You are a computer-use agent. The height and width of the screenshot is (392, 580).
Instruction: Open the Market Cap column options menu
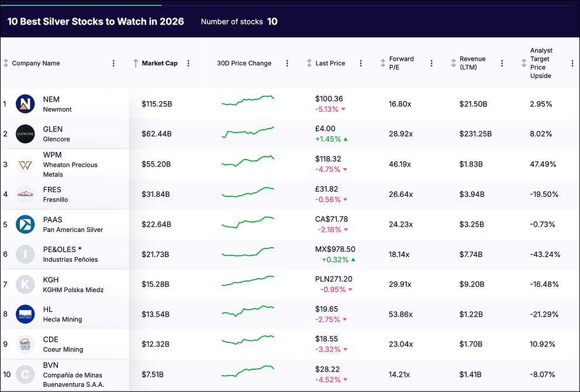pos(188,63)
